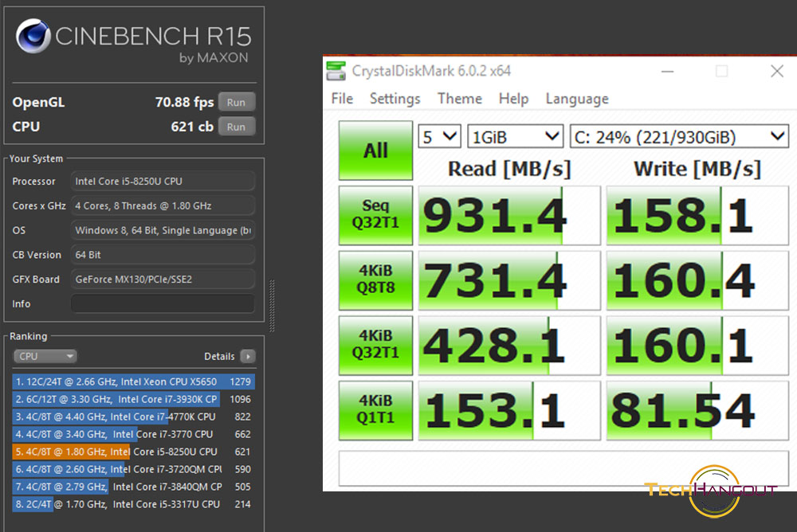The height and width of the screenshot is (532, 797).
Task: Open the drive selector showing C: 24%
Action: [x=679, y=136]
